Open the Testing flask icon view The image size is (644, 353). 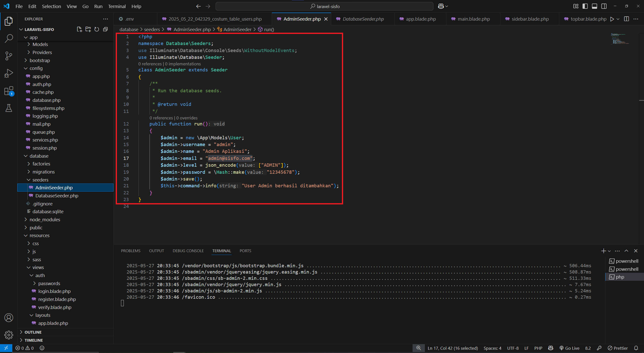pos(9,108)
